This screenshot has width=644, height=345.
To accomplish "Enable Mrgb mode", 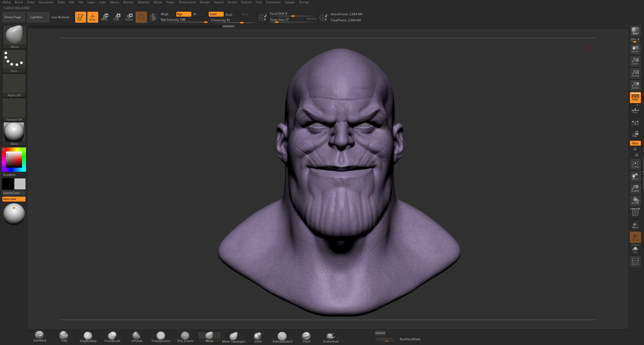I will [x=168, y=14].
